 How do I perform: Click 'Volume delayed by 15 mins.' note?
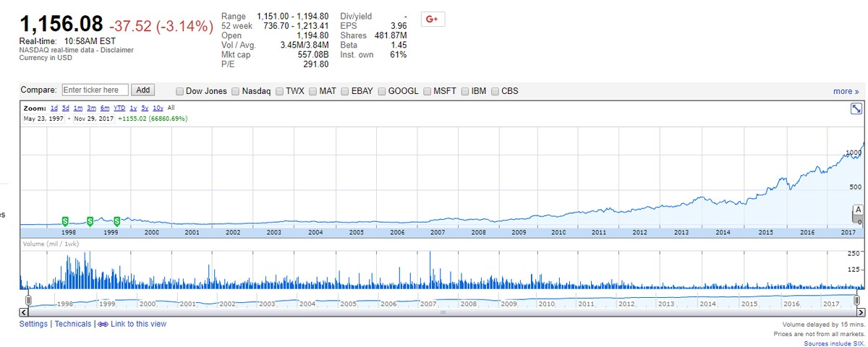coord(824,324)
